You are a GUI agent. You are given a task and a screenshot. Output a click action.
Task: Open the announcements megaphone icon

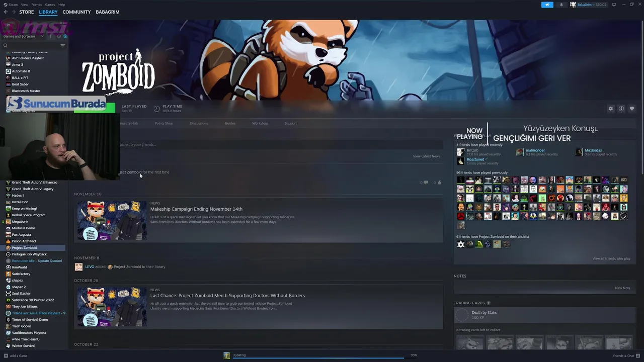(547, 5)
